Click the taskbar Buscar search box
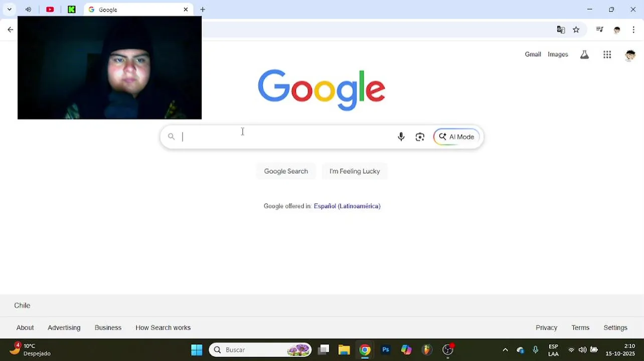 [260, 349]
